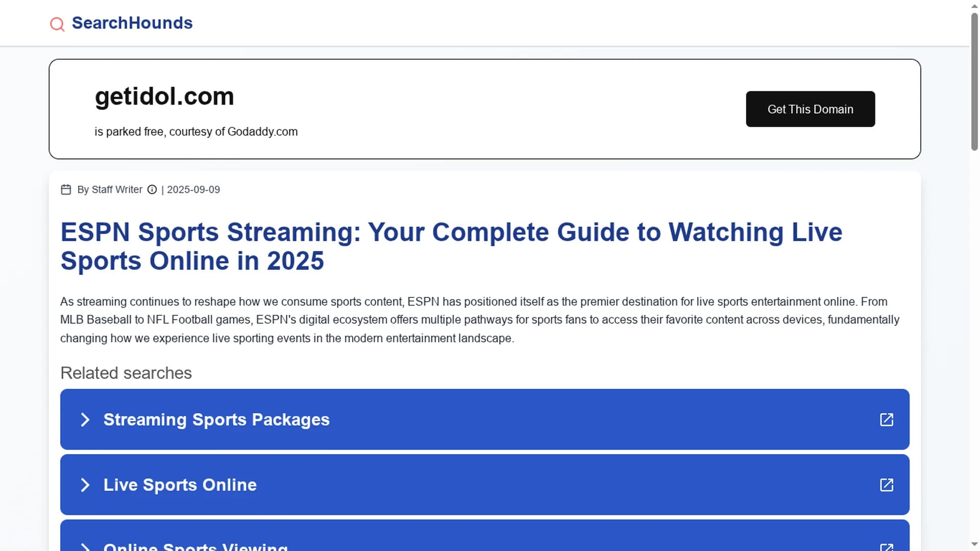This screenshot has height=551, width=980.
Task: Click the By Staff Writer byline
Action: (110, 190)
